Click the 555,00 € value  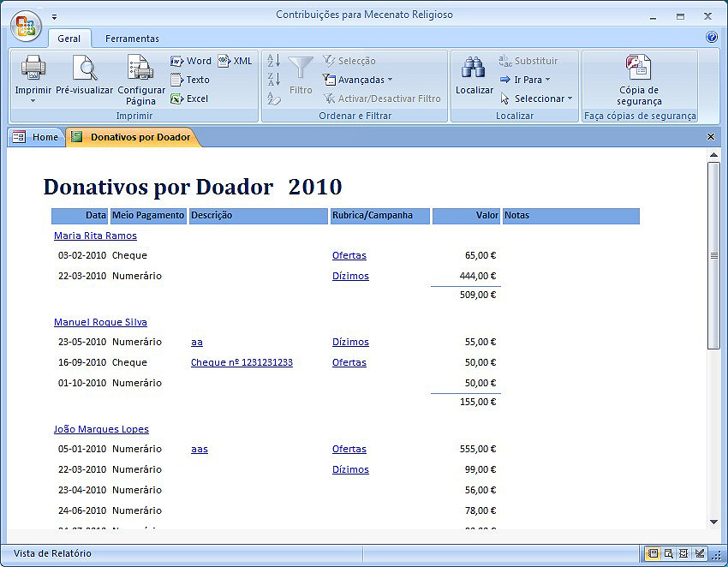tap(478, 449)
